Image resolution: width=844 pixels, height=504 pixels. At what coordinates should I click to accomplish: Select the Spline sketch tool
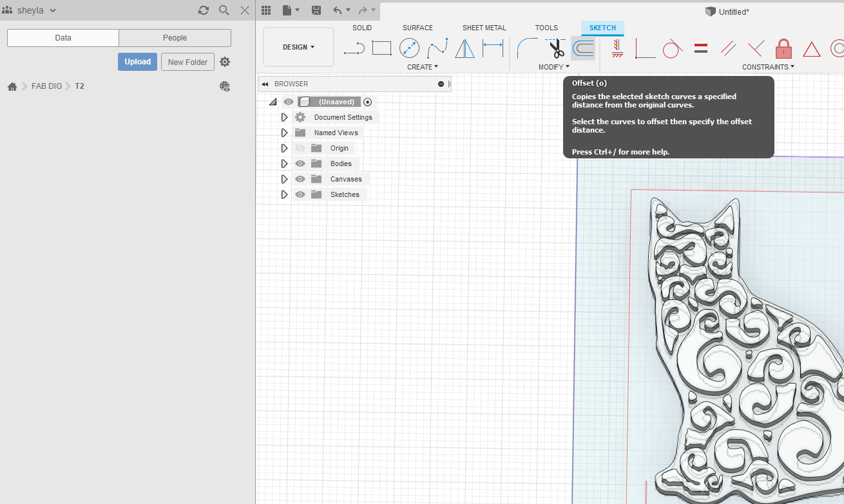437,48
